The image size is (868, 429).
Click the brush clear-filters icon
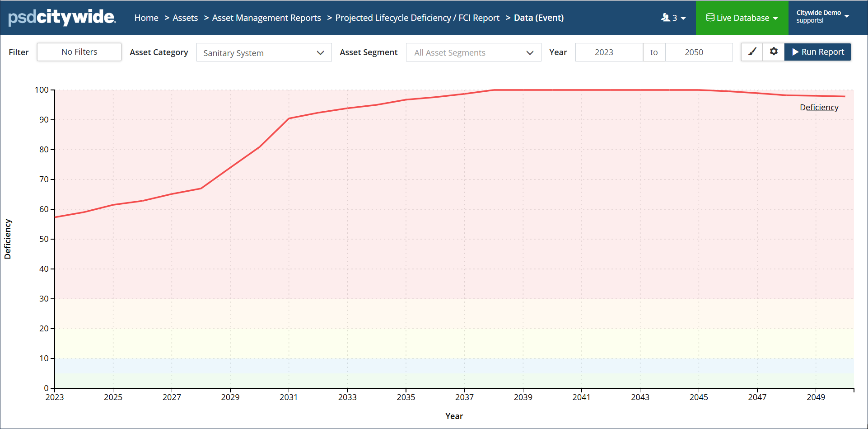(752, 52)
